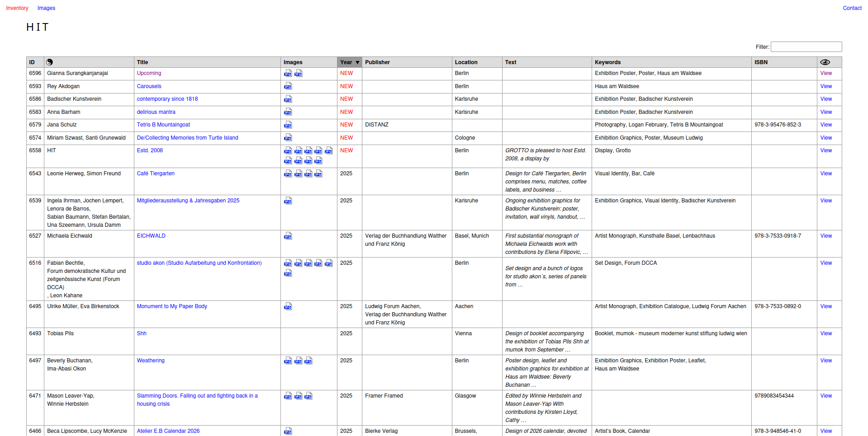Open JPG icon for delirious mantra row
This screenshot has width=868, height=436.
click(288, 112)
